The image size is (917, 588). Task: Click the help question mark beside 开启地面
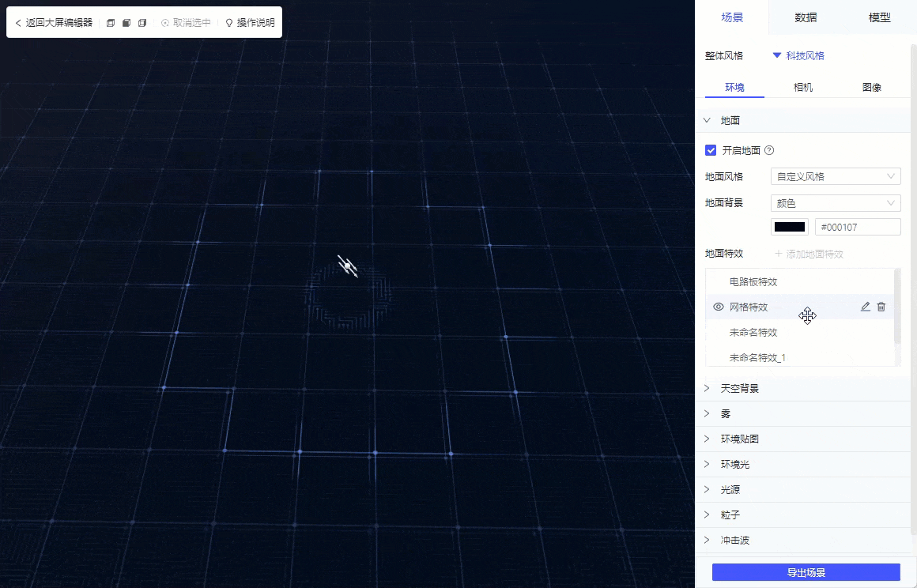click(x=770, y=150)
